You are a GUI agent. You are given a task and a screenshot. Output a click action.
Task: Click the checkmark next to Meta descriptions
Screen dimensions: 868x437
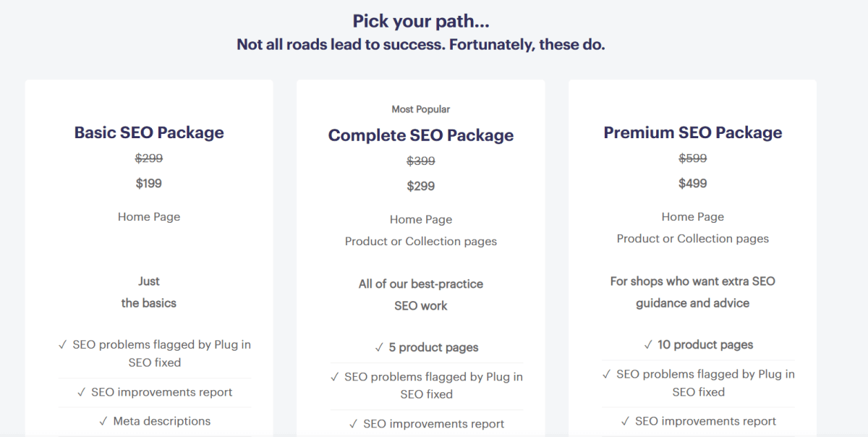coord(103,421)
